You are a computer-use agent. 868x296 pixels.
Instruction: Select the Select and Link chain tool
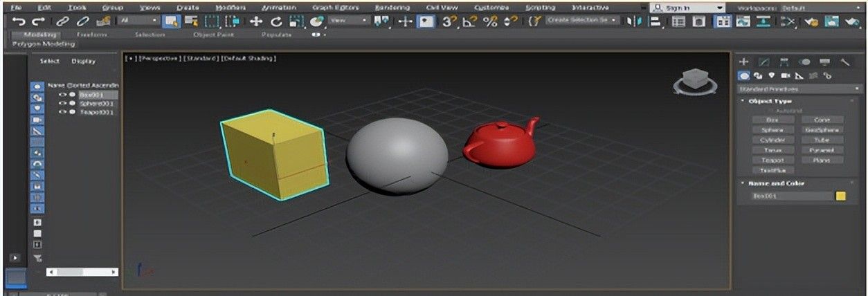tap(62, 22)
